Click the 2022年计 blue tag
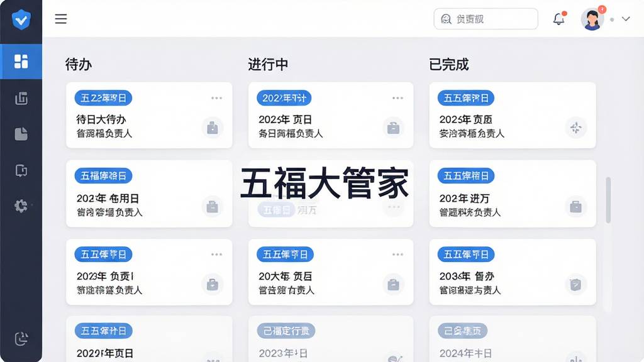644x362 pixels. point(284,98)
